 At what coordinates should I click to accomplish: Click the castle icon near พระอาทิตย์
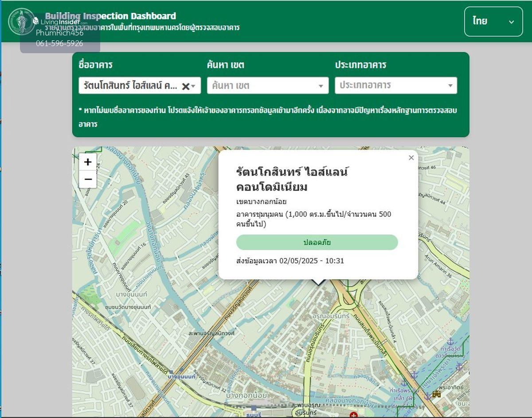click(x=436, y=394)
